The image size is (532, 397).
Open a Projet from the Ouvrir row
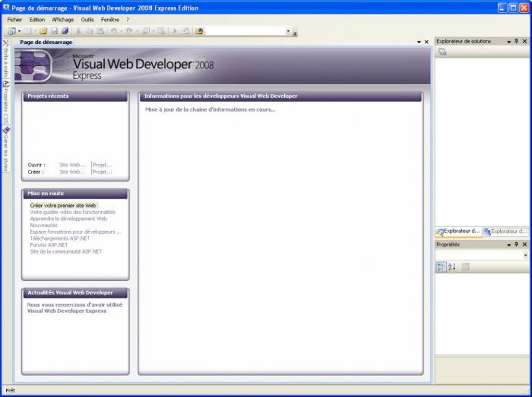point(102,165)
